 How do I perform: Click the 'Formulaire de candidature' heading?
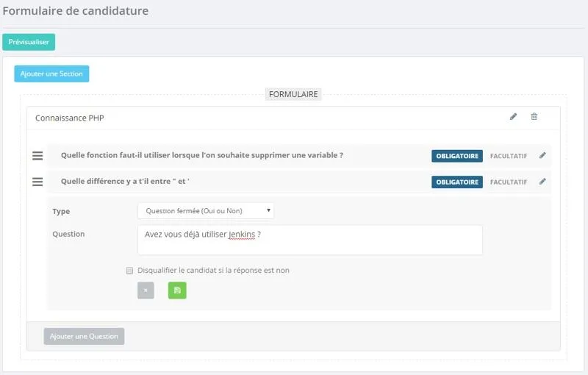pos(76,11)
